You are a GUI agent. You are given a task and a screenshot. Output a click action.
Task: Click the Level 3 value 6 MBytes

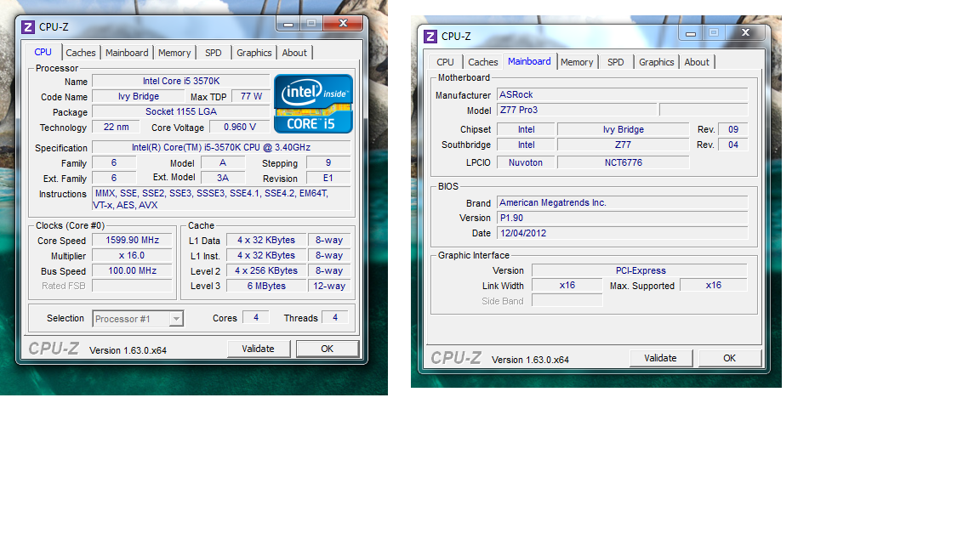click(266, 286)
